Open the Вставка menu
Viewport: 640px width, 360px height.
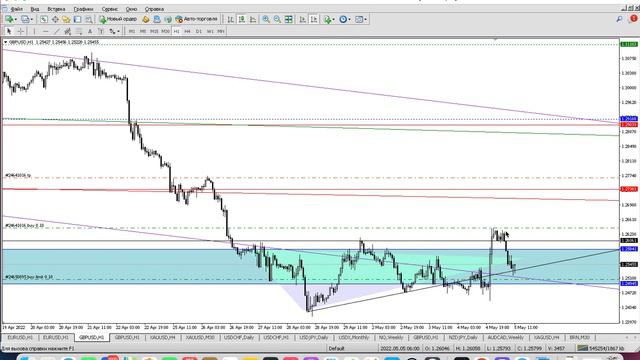tap(56, 9)
